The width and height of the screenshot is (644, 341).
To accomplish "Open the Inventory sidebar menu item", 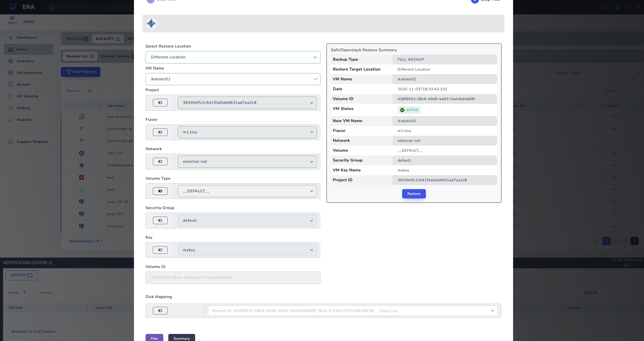I will coord(25,61).
